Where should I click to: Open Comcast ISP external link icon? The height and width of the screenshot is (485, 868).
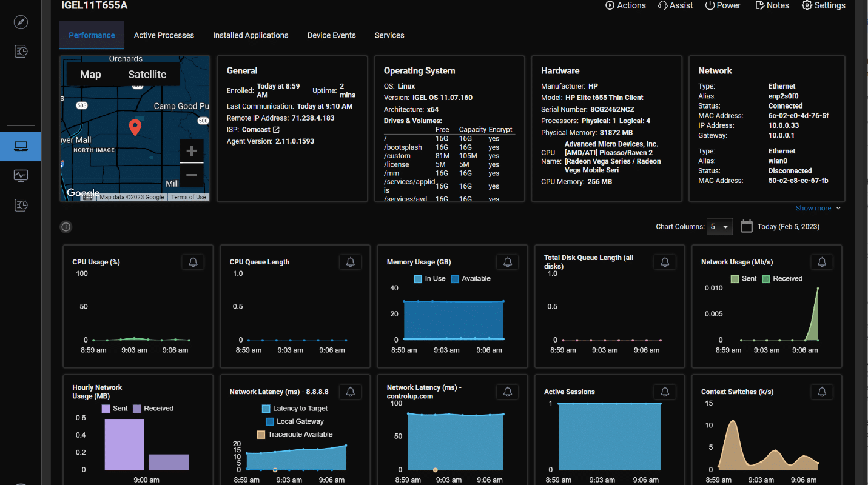[276, 130]
